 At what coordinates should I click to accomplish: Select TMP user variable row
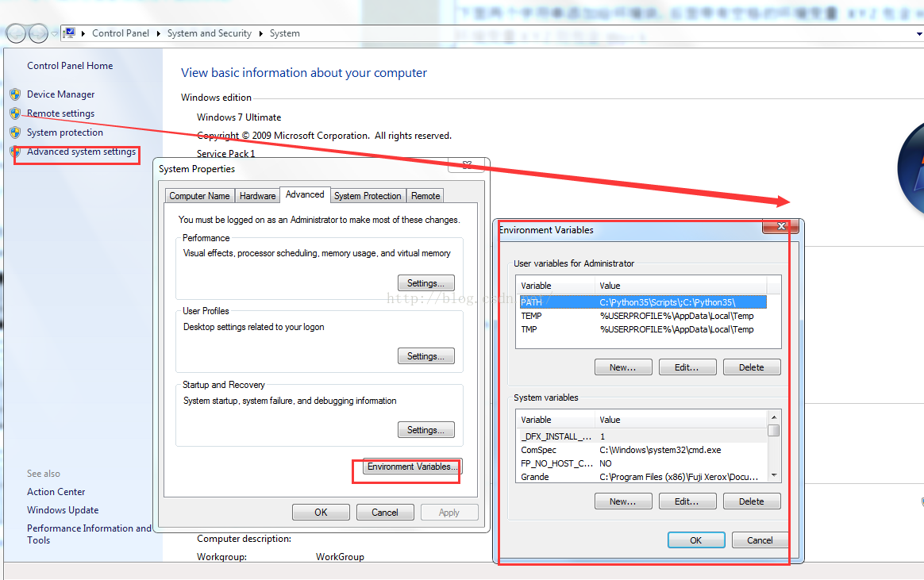(643, 329)
